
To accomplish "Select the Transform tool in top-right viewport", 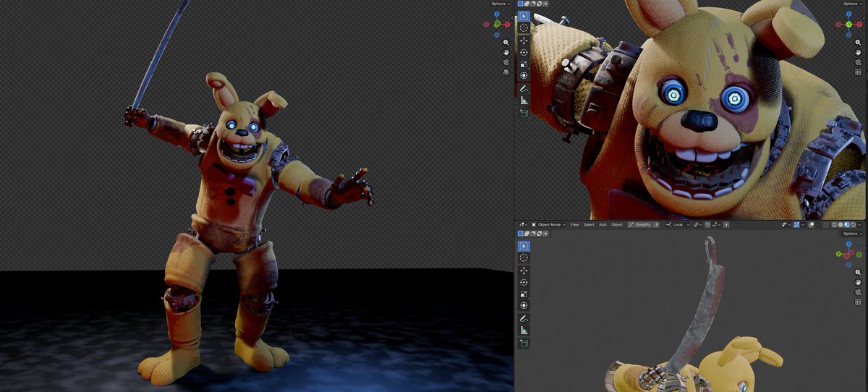I will tap(524, 75).
